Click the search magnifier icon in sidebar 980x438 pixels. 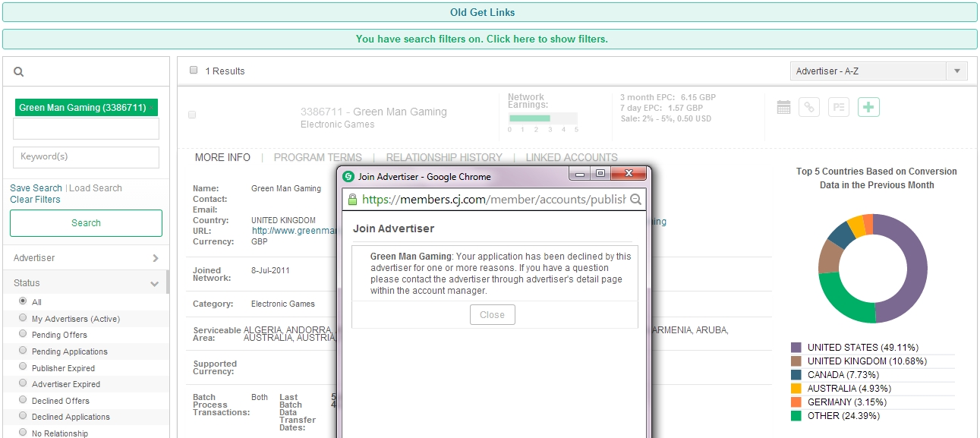[x=19, y=72]
